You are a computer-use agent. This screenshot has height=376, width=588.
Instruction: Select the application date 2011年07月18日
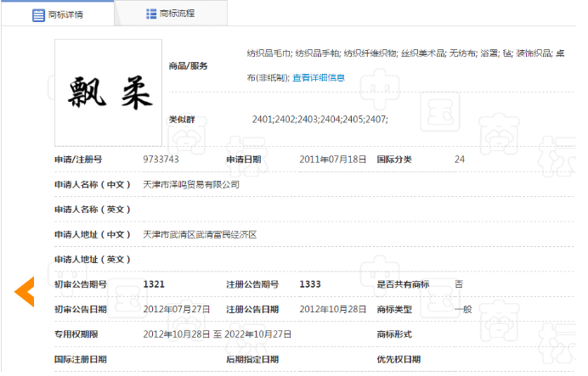pos(332,160)
